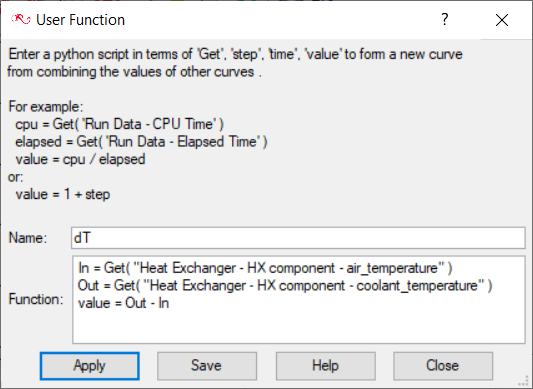Apply the dT user function
Screen dimensions: 533x389
click(x=89, y=366)
